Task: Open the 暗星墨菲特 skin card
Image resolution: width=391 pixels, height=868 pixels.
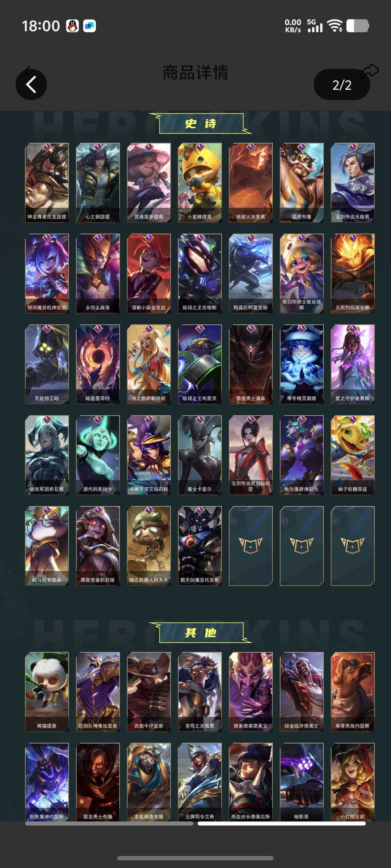Action: pyautogui.click(x=98, y=364)
